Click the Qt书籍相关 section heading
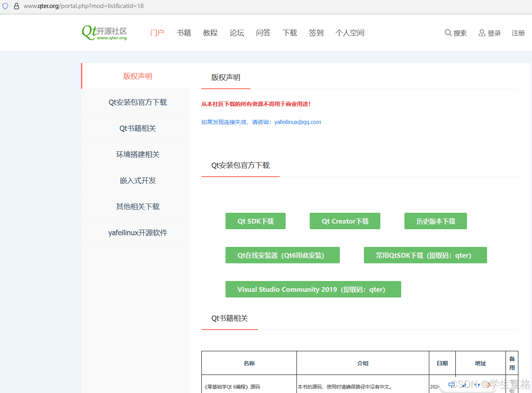532x393 pixels. click(x=229, y=318)
